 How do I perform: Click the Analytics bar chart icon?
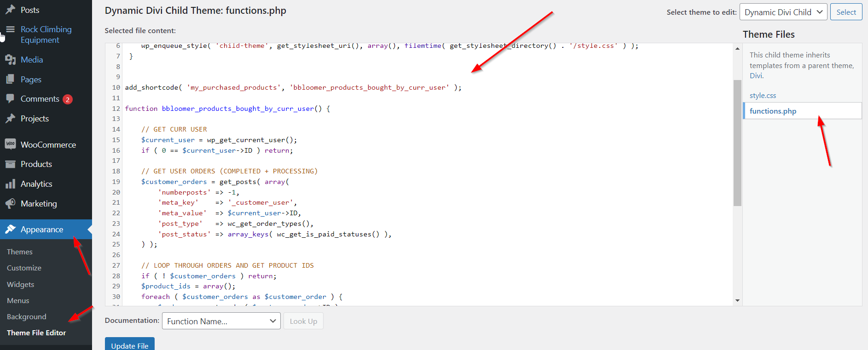(x=10, y=184)
